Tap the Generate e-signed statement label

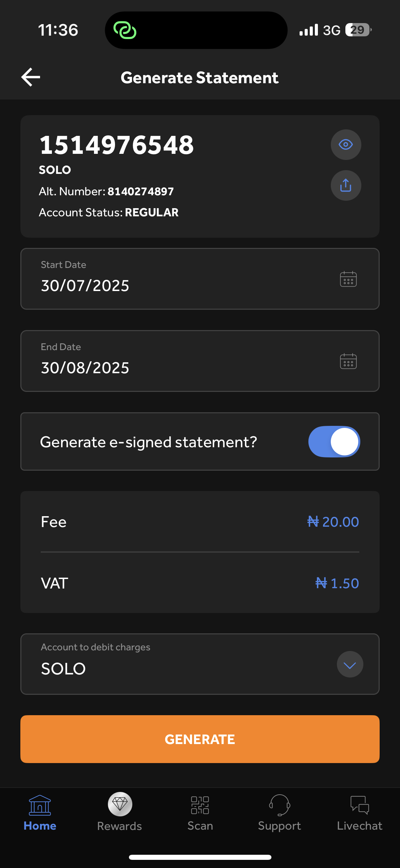click(149, 442)
